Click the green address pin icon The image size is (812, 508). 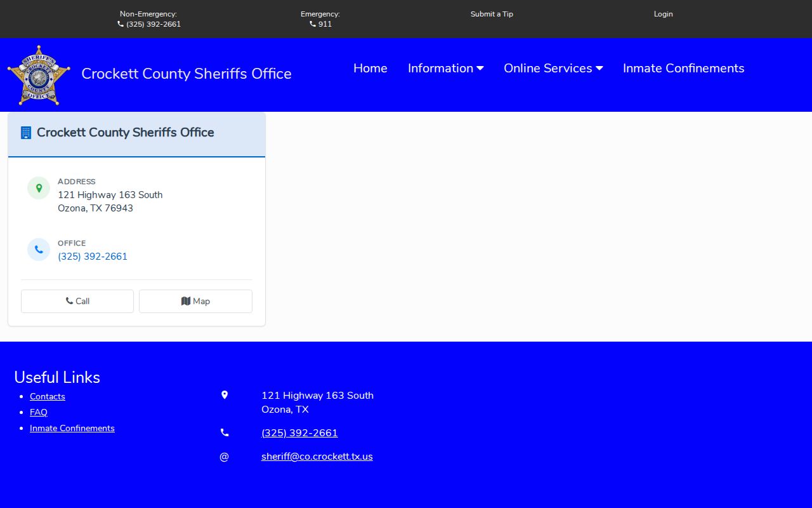[x=39, y=188]
